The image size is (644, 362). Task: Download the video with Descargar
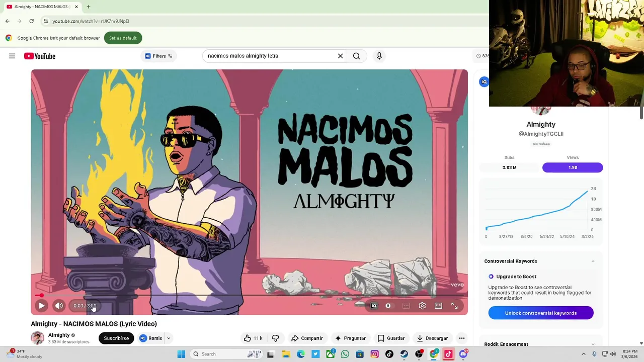432,338
